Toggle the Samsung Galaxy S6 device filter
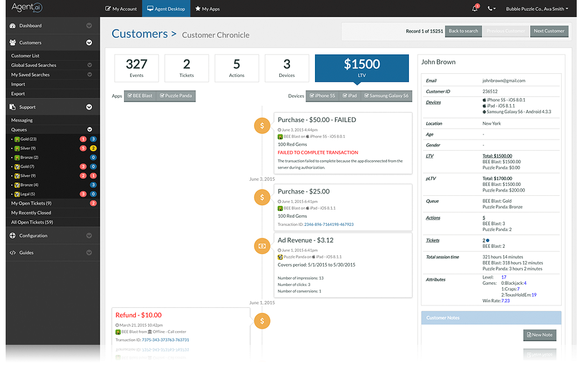588x368 pixels. 386,96
